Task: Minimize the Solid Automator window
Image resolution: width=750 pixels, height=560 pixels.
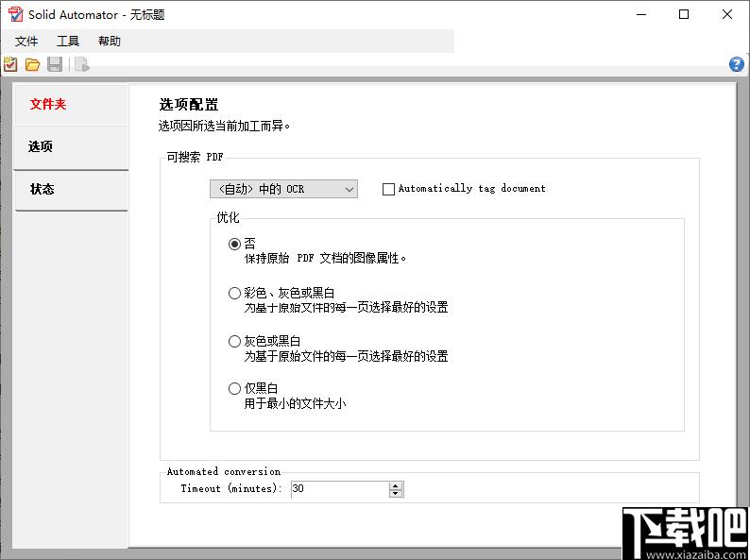Action: (641, 14)
